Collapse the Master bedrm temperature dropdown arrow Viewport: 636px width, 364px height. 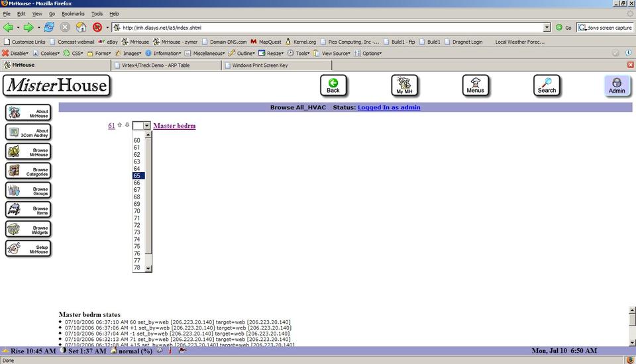(147, 126)
